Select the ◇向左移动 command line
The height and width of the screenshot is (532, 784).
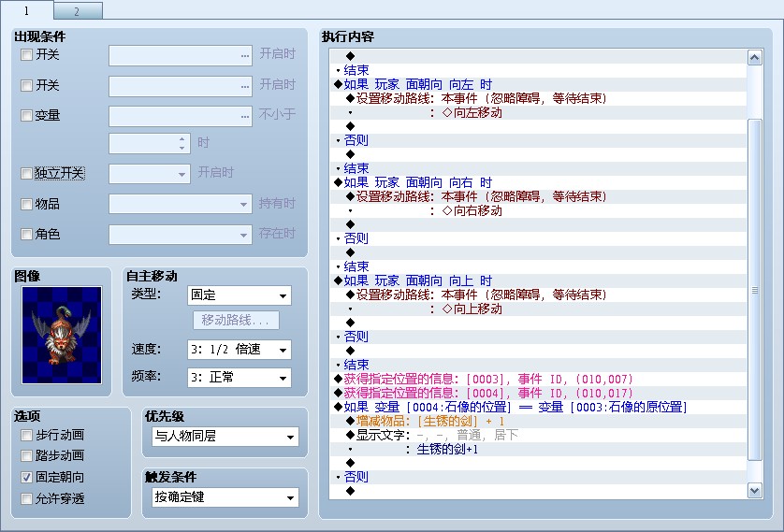(538, 112)
